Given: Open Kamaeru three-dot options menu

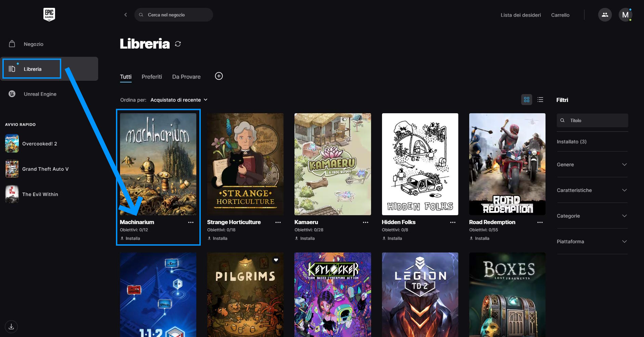Looking at the screenshot, I should (366, 222).
